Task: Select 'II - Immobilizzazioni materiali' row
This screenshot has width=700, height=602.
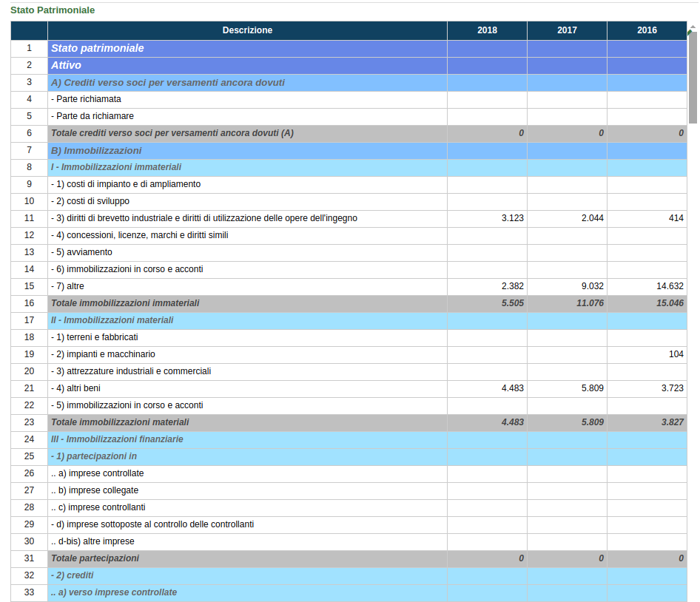Action: (349, 320)
